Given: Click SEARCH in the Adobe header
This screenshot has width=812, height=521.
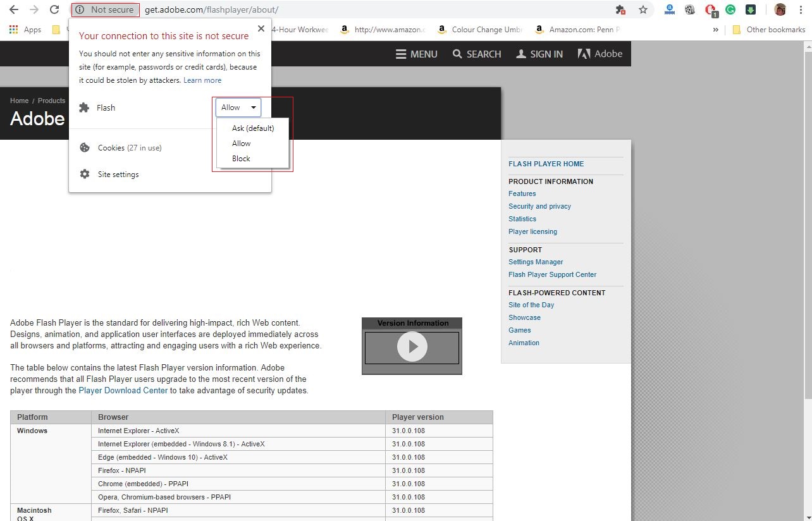Looking at the screenshot, I should pyautogui.click(x=477, y=54).
